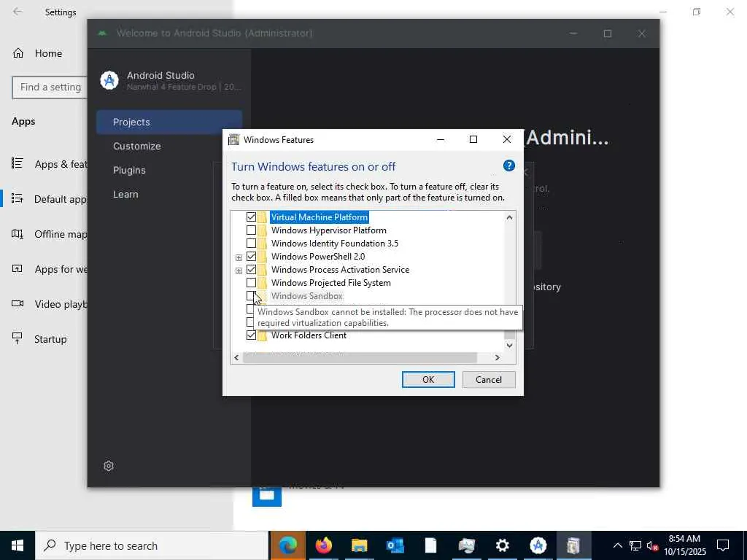Image resolution: width=747 pixels, height=560 pixels.
Task: Expand the Windows PowerShell 2.0 tree node
Action: click(x=239, y=257)
